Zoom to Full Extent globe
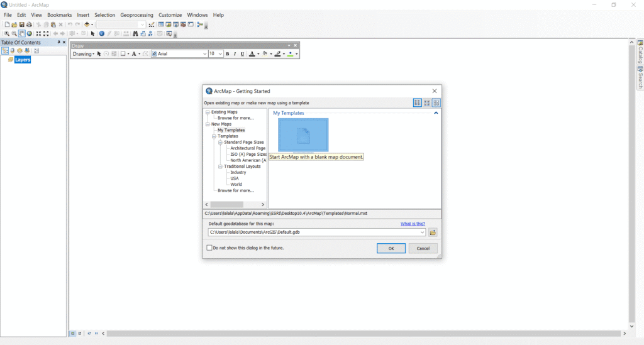Screen dimensions: 644x345 [30, 34]
